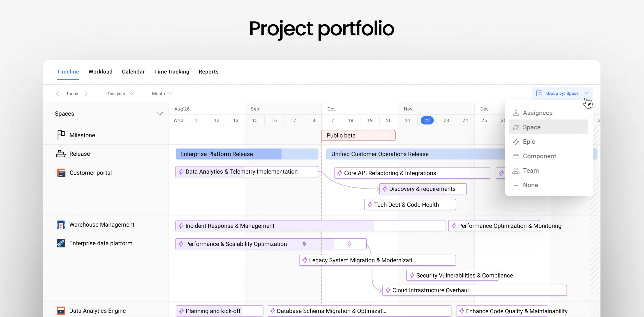This screenshot has width=644, height=317.
Task: Click lightning icon on Cloud Infrastructure Overhaul
Action: pyautogui.click(x=388, y=290)
